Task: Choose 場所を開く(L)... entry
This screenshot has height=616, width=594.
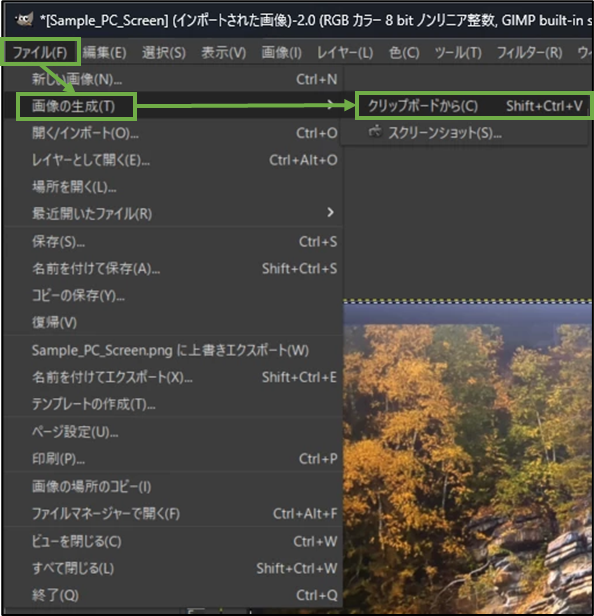Action: click(173, 187)
